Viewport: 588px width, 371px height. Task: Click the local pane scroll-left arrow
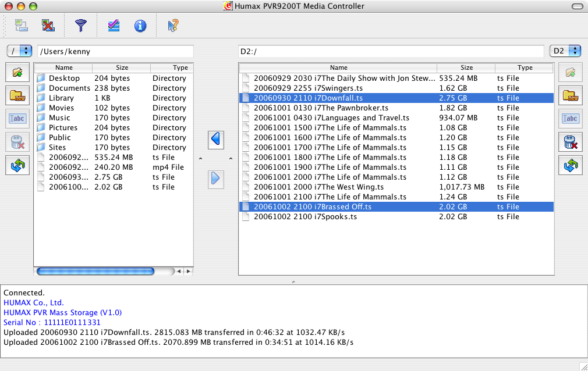(x=179, y=271)
